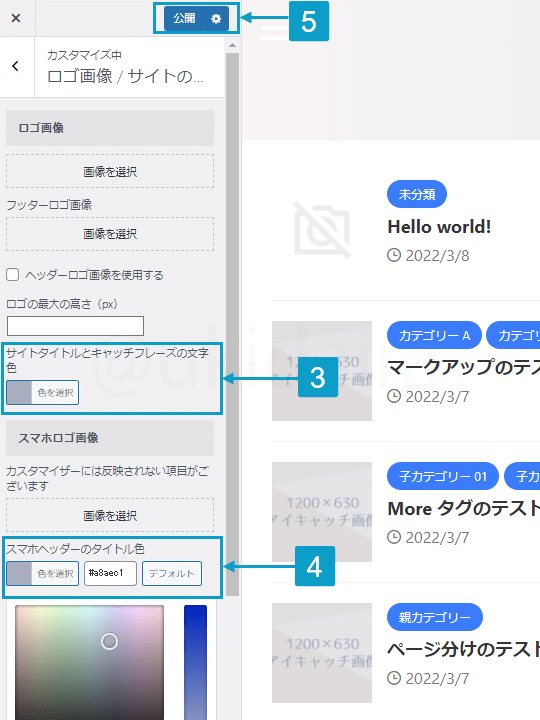Click the カスタマイズ中 label

(x=84, y=55)
